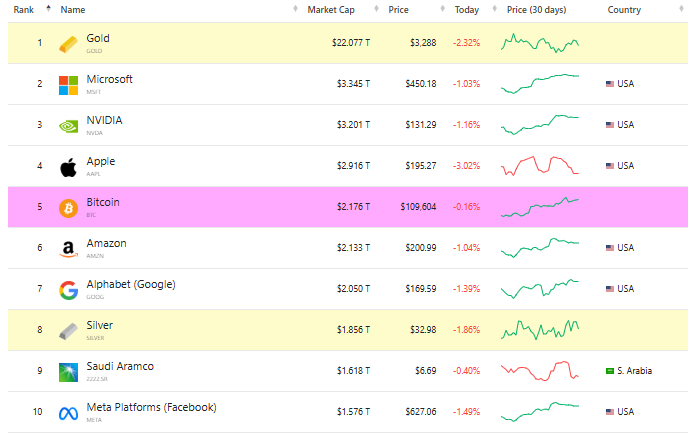Click the Amazon logo icon
The width and height of the screenshot is (697, 434).
click(x=68, y=249)
